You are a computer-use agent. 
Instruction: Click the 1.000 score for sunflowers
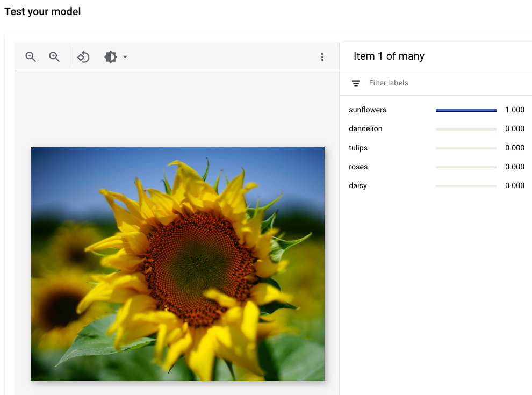(x=515, y=110)
